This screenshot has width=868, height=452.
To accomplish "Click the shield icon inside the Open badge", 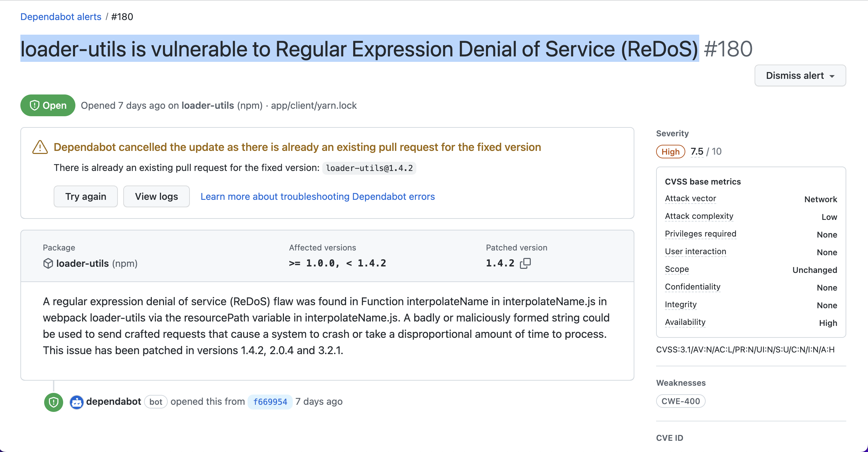I will [x=35, y=105].
